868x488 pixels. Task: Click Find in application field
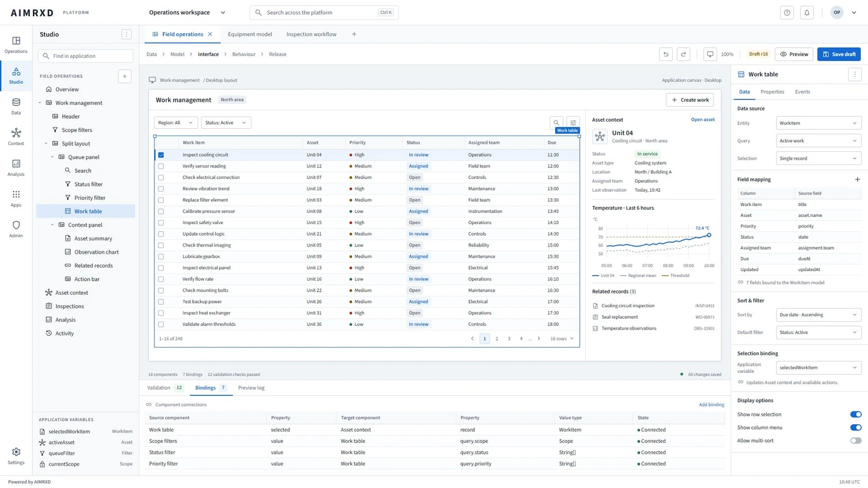(x=86, y=56)
